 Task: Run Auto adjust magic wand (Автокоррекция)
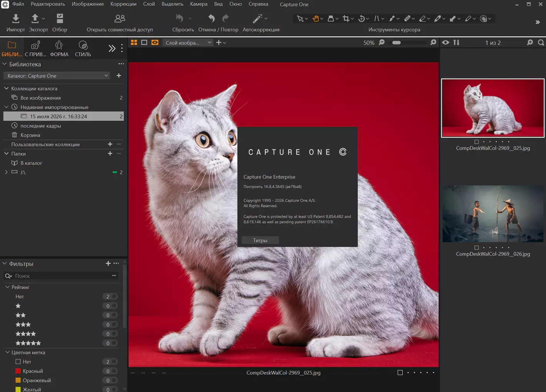pos(257,18)
